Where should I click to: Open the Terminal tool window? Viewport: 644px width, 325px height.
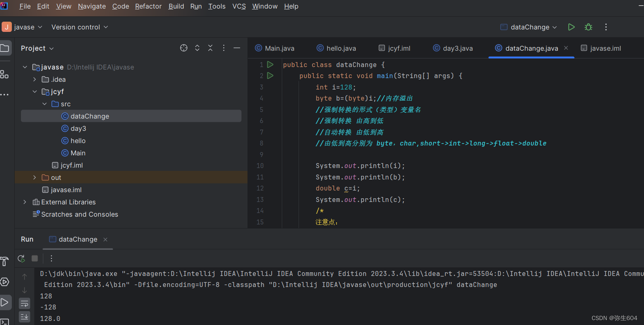(4, 322)
